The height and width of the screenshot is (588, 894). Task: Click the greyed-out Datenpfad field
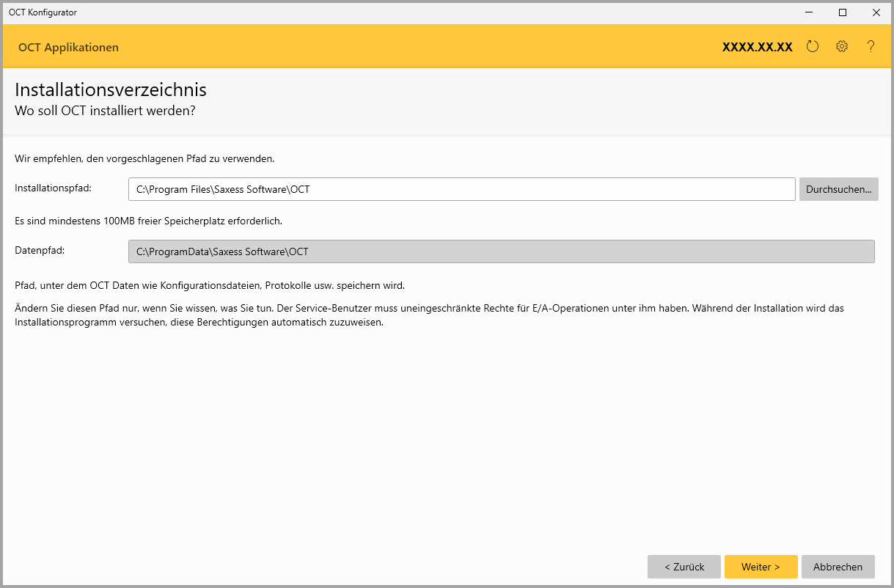501,251
